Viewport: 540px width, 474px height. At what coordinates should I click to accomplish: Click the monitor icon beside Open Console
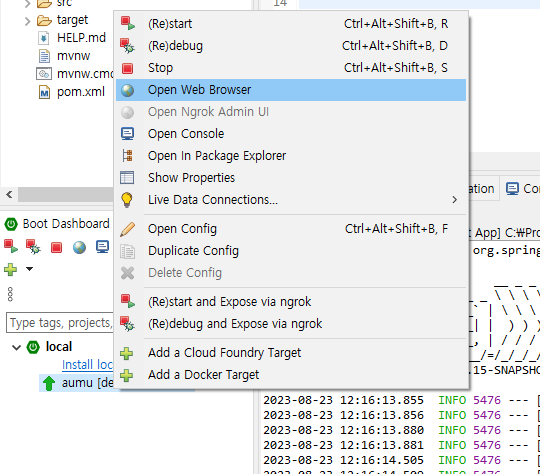coord(127,134)
